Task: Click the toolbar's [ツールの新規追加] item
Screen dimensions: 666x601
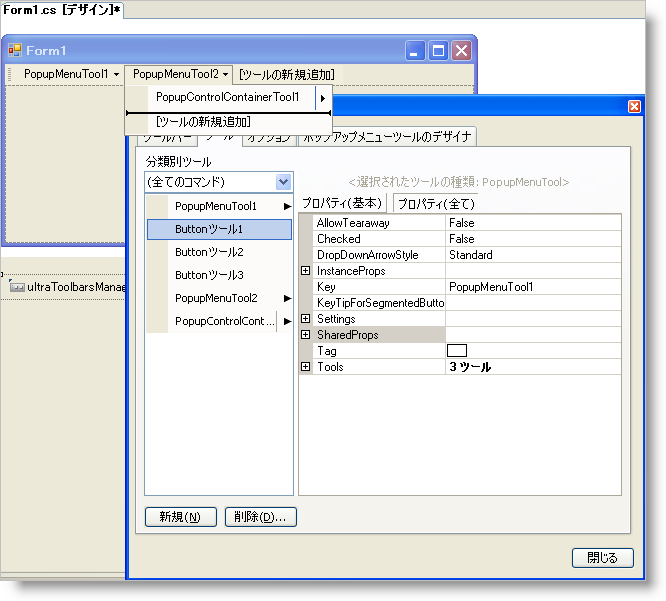Action: 287,74
